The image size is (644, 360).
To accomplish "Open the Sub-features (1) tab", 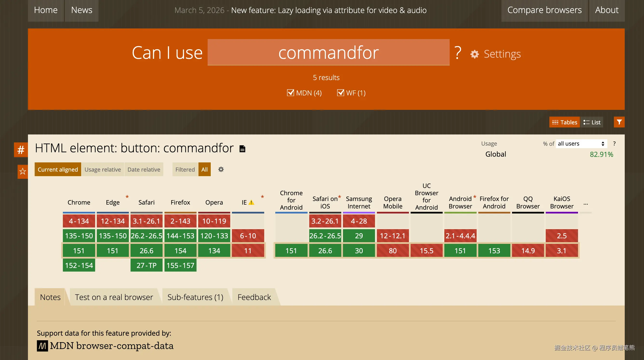I will point(195,297).
